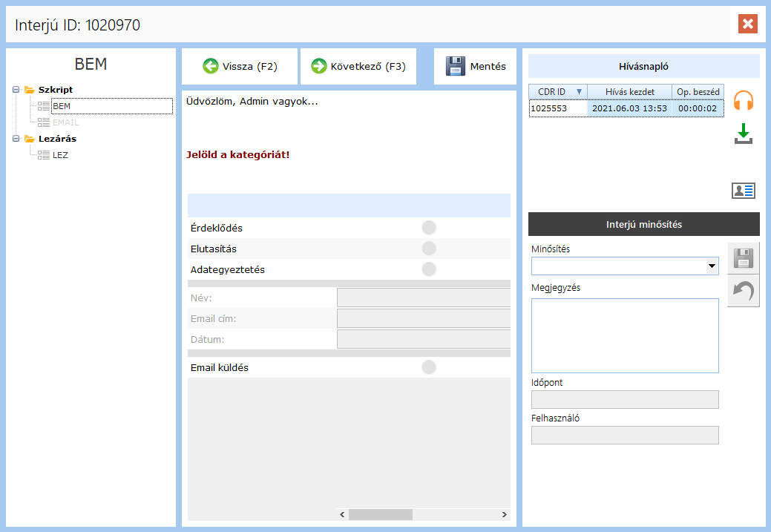Save the interview rating with floppy icon

[x=743, y=258]
